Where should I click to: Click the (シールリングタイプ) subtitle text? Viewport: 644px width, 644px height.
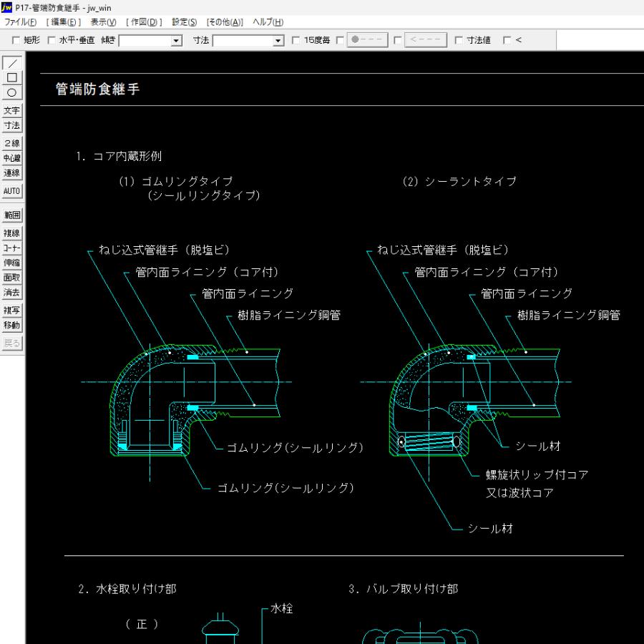tap(203, 195)
